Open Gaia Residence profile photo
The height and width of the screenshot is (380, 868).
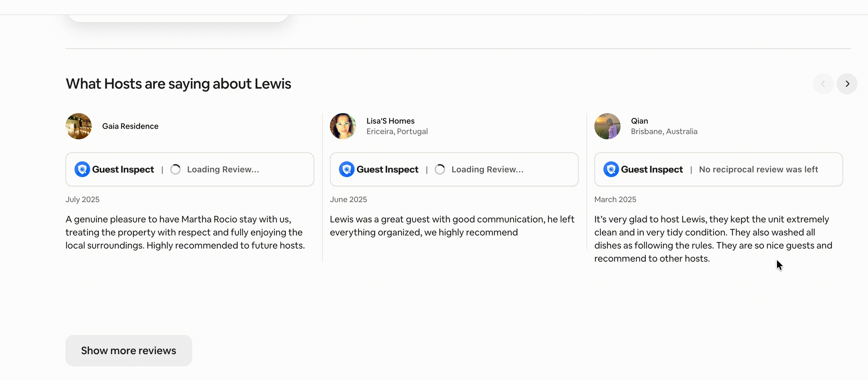click(79, 126)
